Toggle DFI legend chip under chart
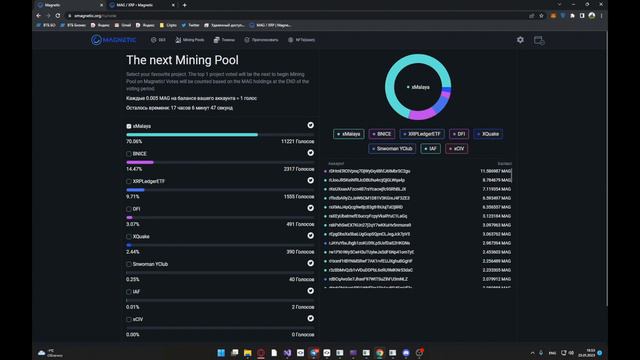Screen dimensions: 640x360 coord(459,134)
